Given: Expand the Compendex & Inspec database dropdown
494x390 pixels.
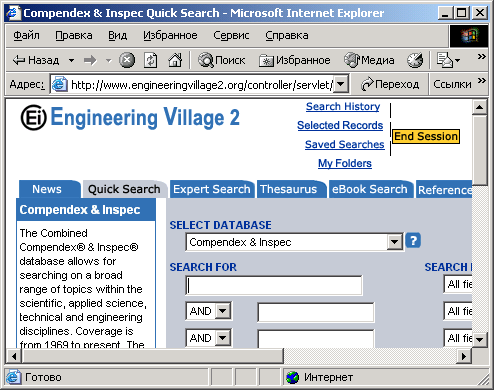Looking at the screenshot, I should 394,242.
